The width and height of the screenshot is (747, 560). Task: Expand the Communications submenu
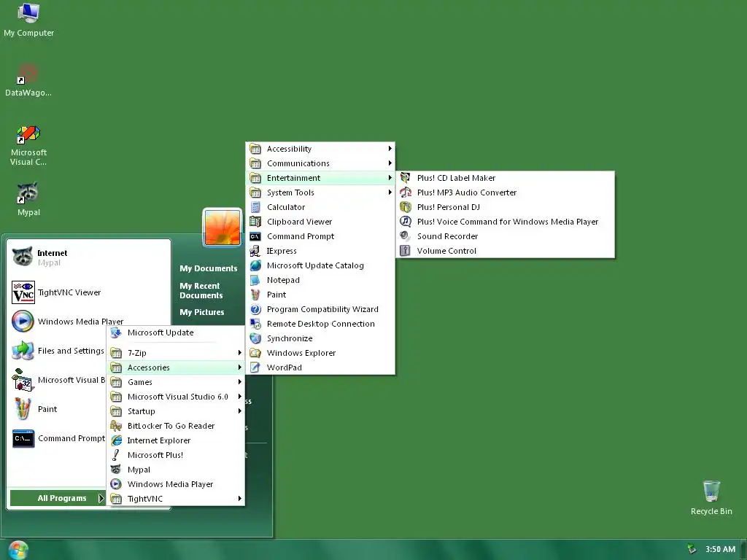point(321,163)
